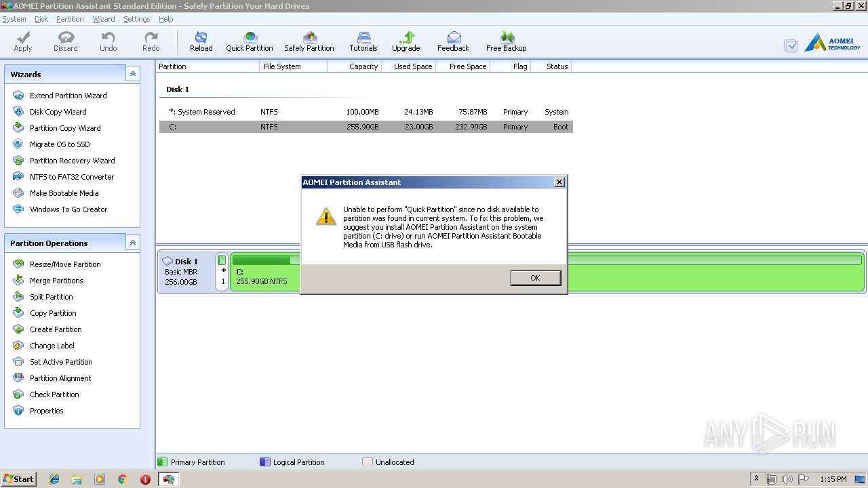Viewport: 868px width, 488px height.
Task: Start Migrate OS to SSD
Action: click(x=60, y=144)
